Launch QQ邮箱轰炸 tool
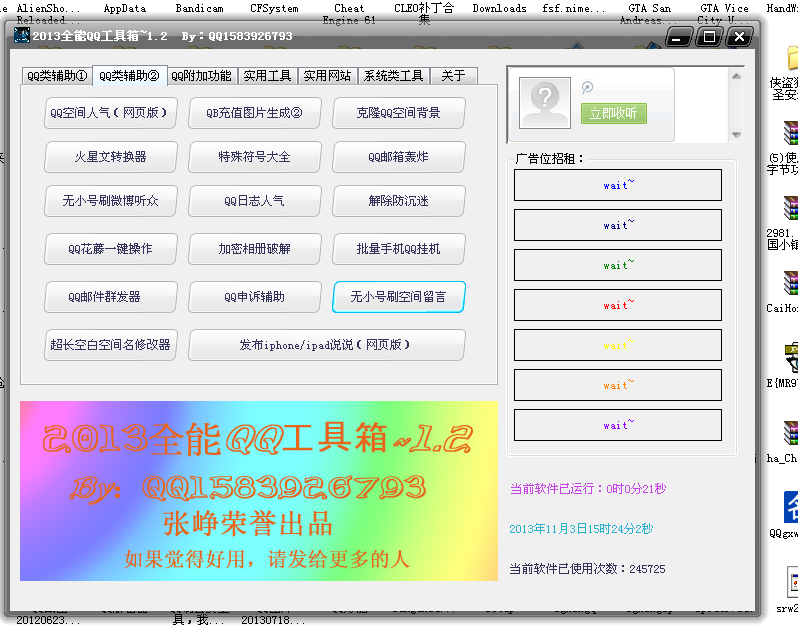 [398, 157]
